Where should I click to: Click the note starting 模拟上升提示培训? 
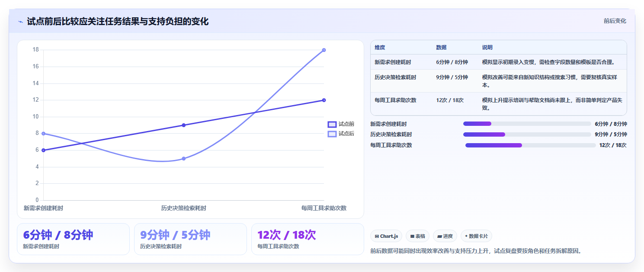click(552, 104)
